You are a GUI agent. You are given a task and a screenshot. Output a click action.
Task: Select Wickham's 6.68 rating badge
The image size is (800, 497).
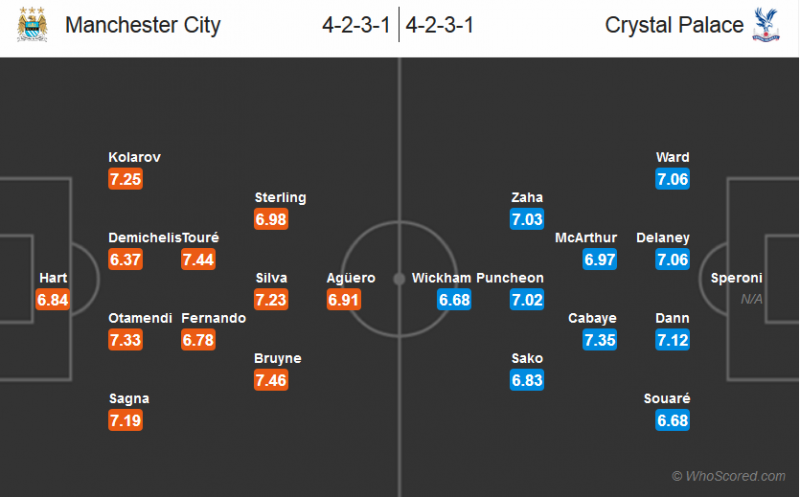pos(455,299)
